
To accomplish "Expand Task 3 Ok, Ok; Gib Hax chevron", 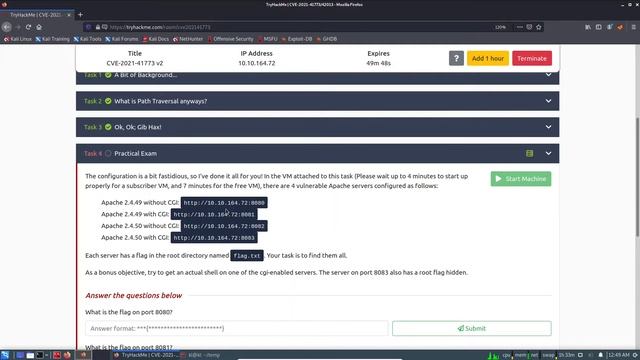I will 548,127.
